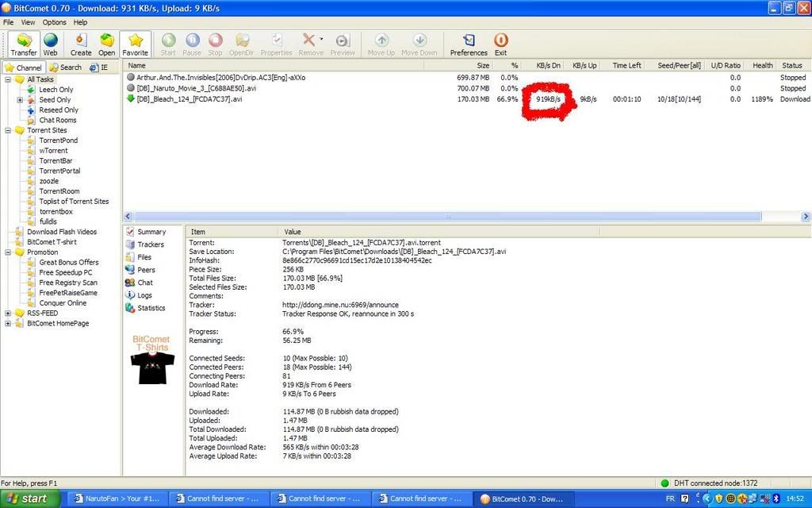Click the BitComet 0.70 taskbar button
812x508 pixels.
pos(523,498)
